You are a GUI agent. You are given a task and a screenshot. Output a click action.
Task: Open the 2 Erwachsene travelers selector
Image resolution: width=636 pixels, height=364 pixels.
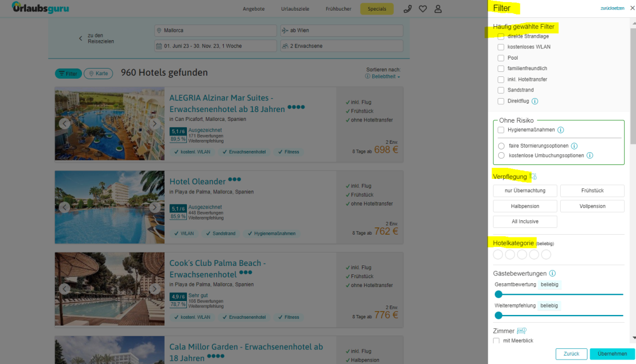(x=341, y=46)
